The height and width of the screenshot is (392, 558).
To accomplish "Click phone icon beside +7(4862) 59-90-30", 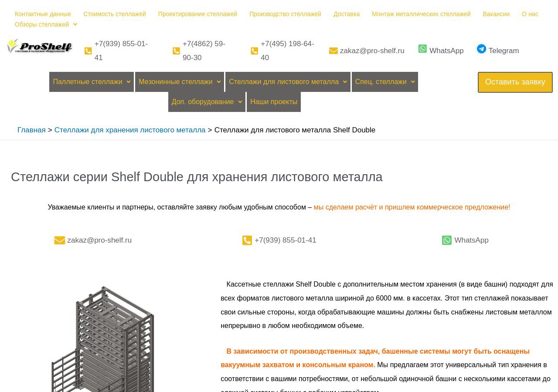I will pos(176,51).
